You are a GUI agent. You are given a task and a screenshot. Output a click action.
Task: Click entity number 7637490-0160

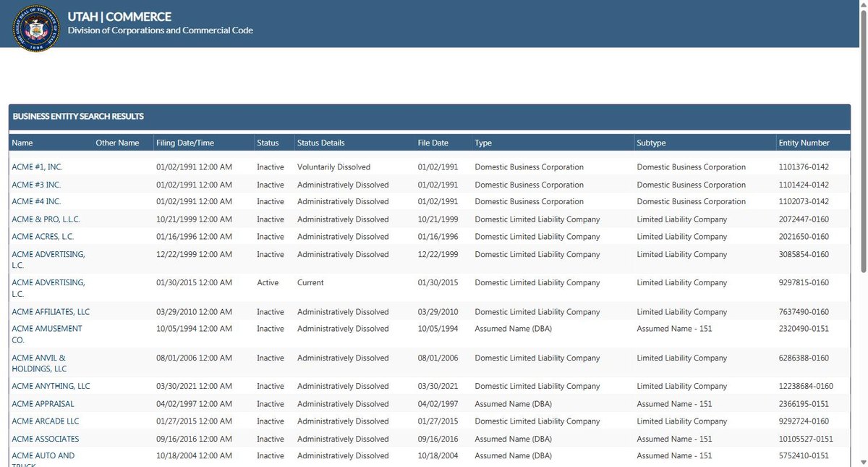[x=804, y=312]
